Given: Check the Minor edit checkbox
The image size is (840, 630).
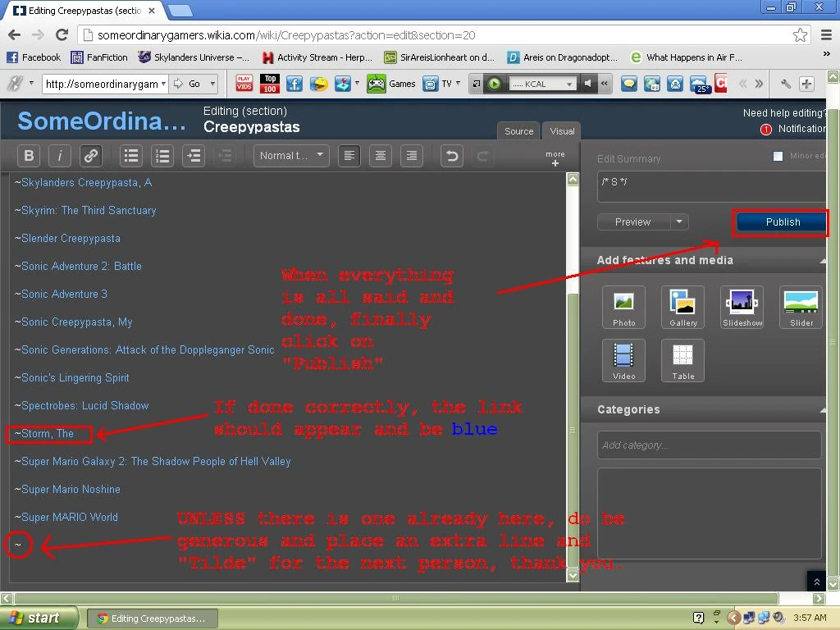Looking at the screenshot, I should click(x=778, y=156).
